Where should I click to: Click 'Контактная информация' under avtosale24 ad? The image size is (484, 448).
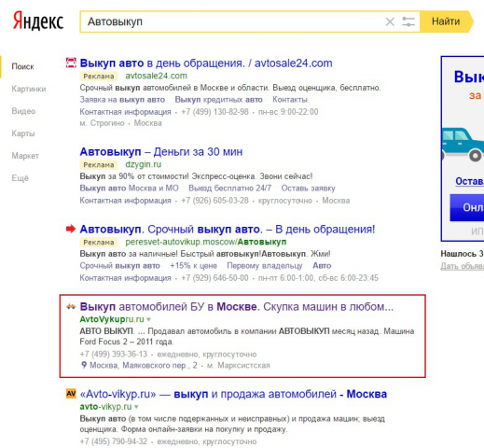click(x=125, y=112)
